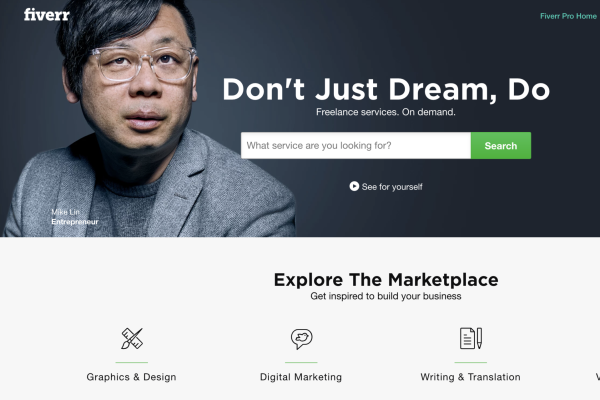Click green underline beneath Digital Marketing icon
Viewport: 600px width, 400px height.
(x=301, y=362)
